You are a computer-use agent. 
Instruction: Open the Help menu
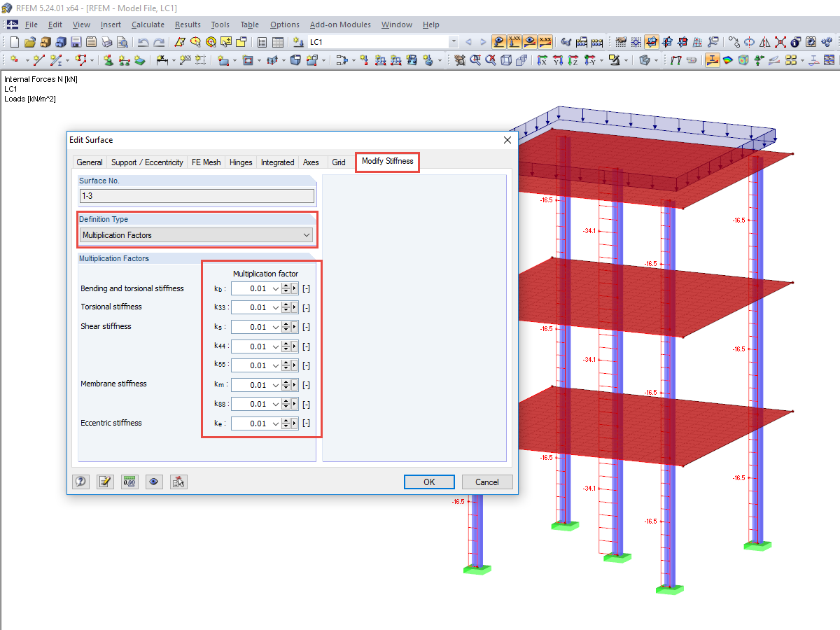tap(431, 24)
